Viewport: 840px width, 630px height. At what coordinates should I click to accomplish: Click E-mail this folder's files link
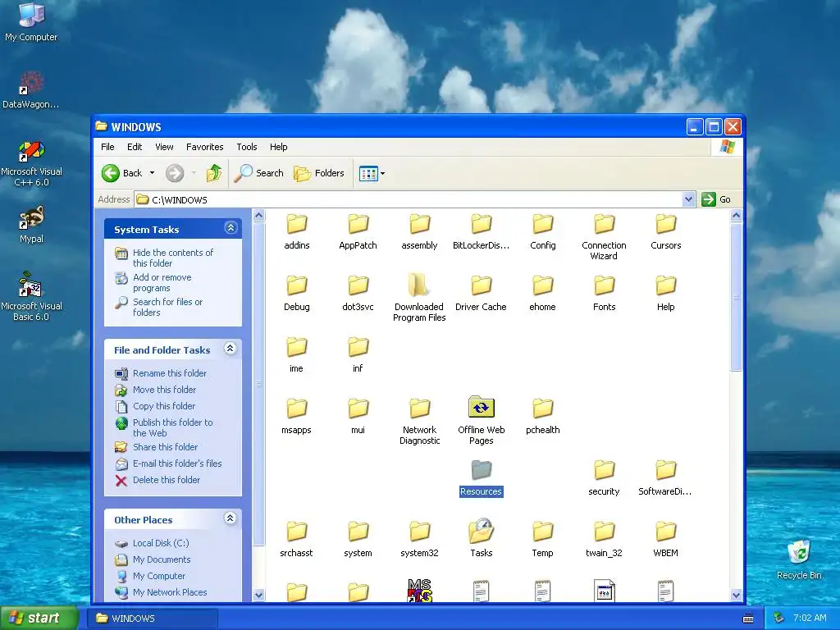coord(177,463)
